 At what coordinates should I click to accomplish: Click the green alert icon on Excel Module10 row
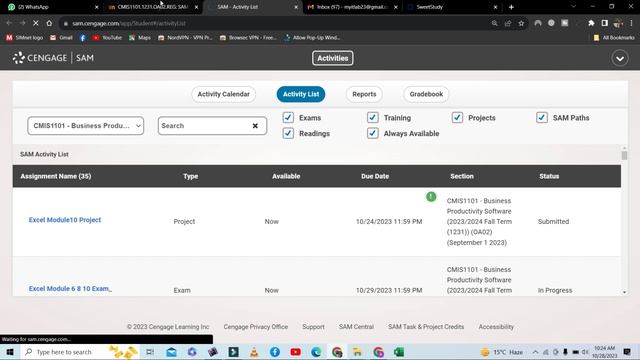[431, 197]
